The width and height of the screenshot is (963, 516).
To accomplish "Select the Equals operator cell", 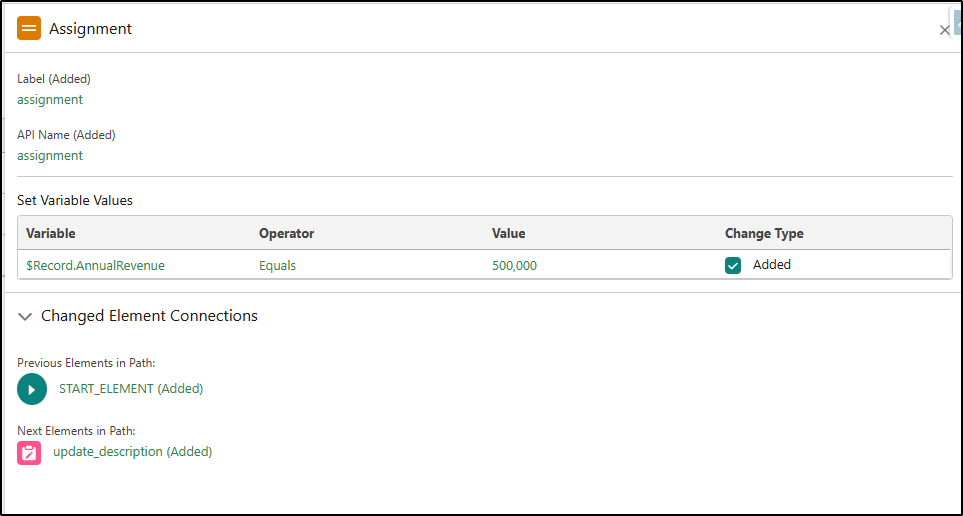I will (x=277, y=266).
